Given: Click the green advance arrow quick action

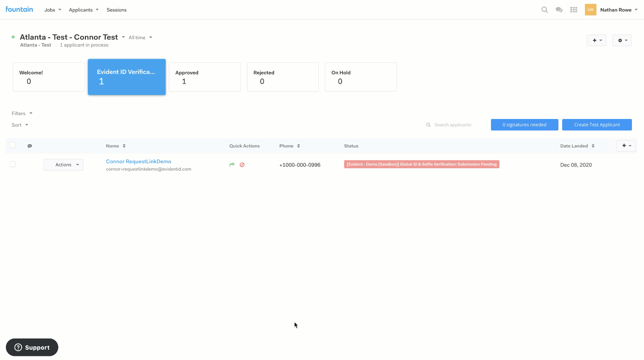Looking at the screenshot, I should tap(232, 165).
